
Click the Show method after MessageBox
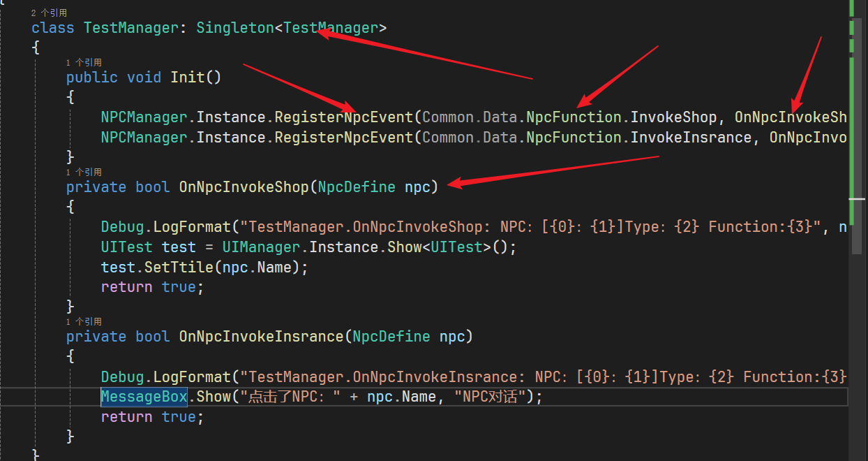[214, 397]
